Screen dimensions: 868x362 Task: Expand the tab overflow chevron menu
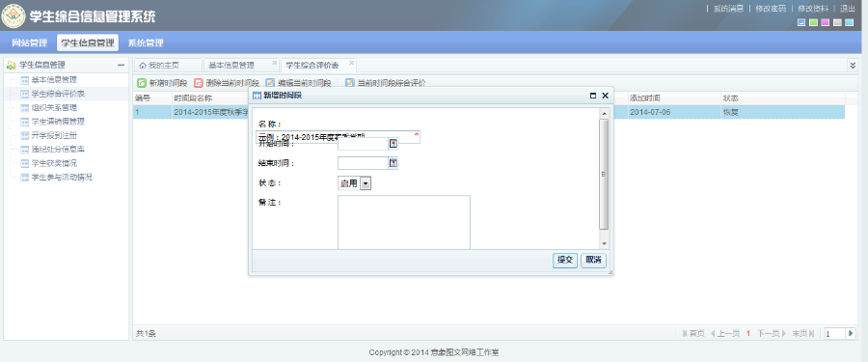coord(853,65)
